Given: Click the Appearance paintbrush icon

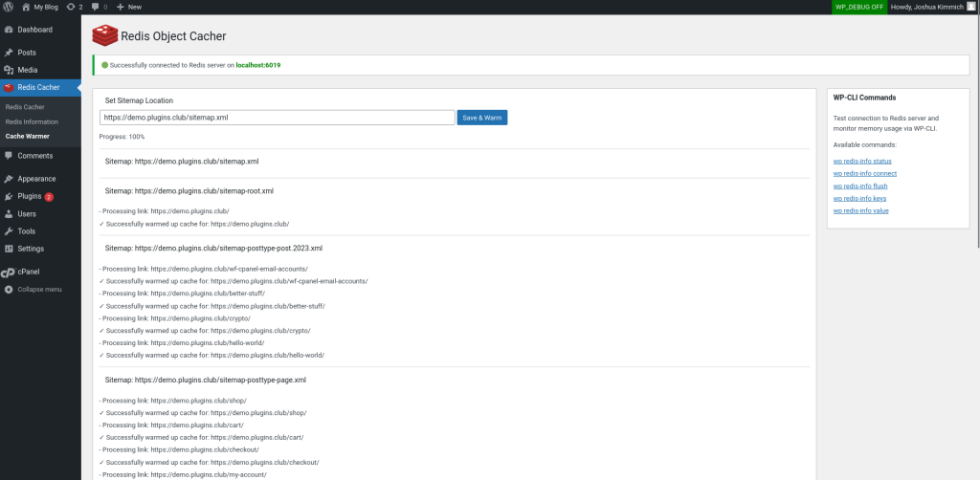Looking at the screenshot, I should pos(9,179).
